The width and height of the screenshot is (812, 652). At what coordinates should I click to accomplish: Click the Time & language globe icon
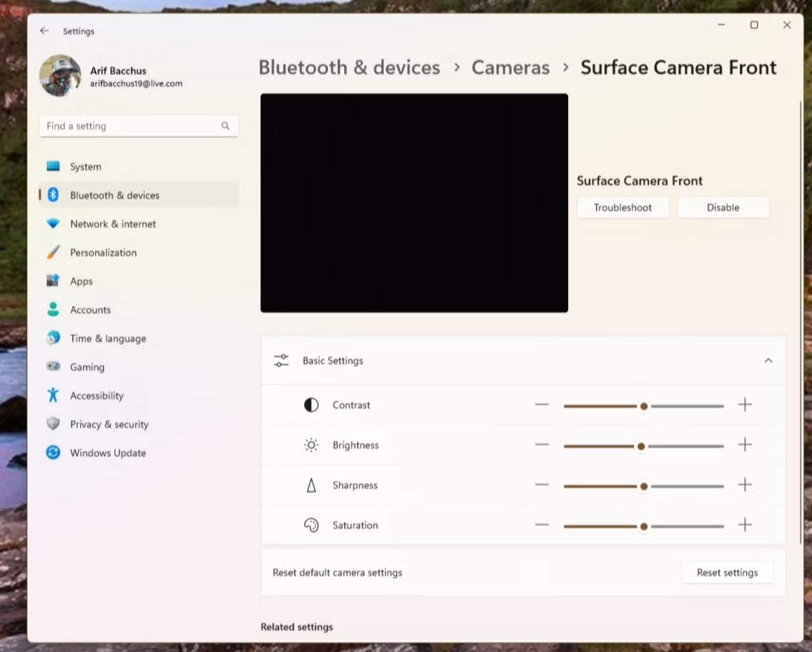[53, 338]
